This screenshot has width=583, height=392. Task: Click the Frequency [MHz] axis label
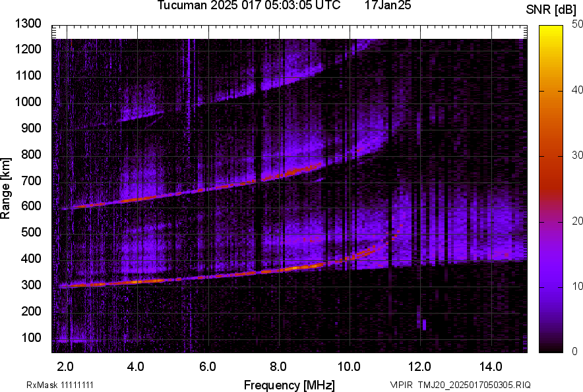point(289,385)
